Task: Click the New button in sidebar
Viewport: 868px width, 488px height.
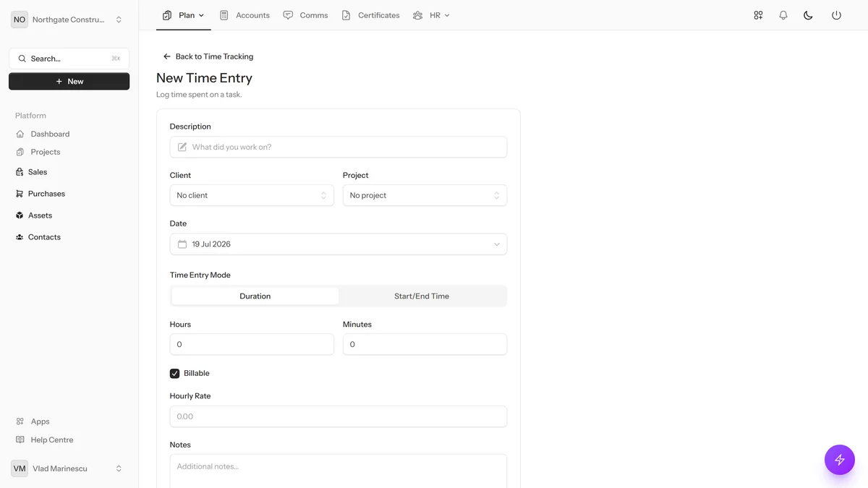Action: click(69, 82)
